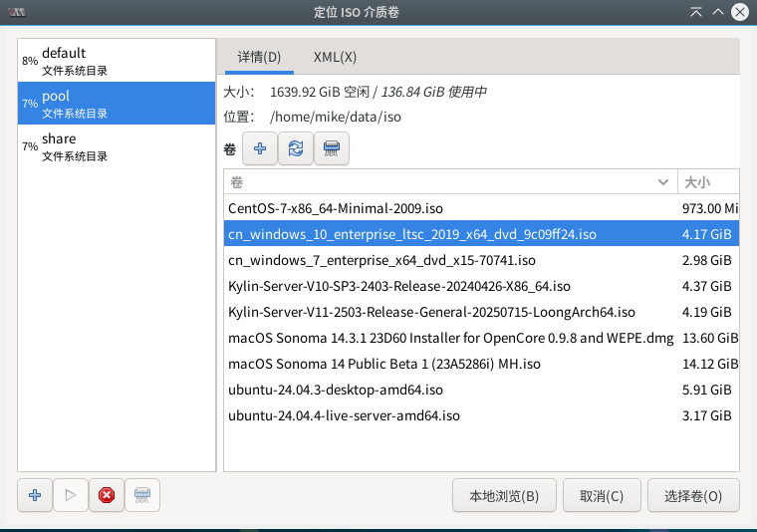Sort by the 卷 column header
The height and width of the screenshot is (532, 757).
tap(450, 182)
